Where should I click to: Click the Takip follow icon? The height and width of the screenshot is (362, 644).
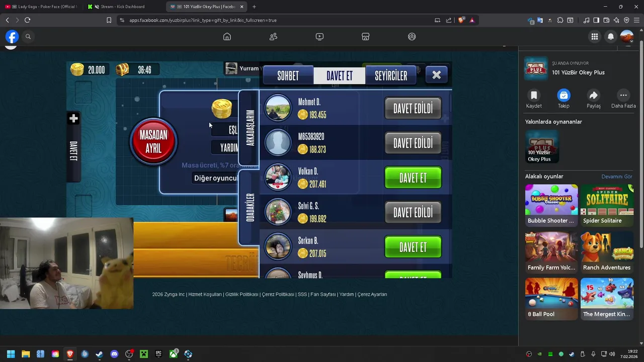[x=563, y=95]
